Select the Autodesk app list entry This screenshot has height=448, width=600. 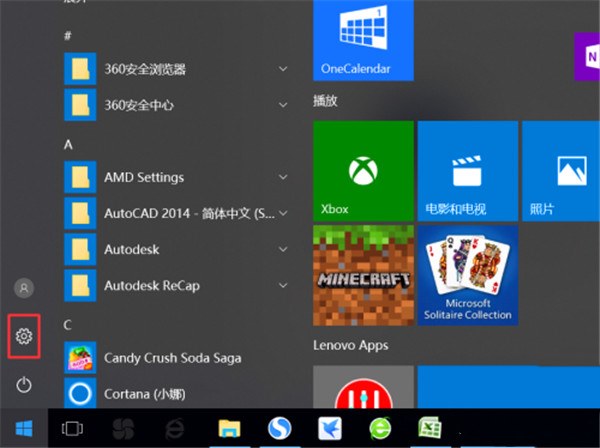click(176, 249)
